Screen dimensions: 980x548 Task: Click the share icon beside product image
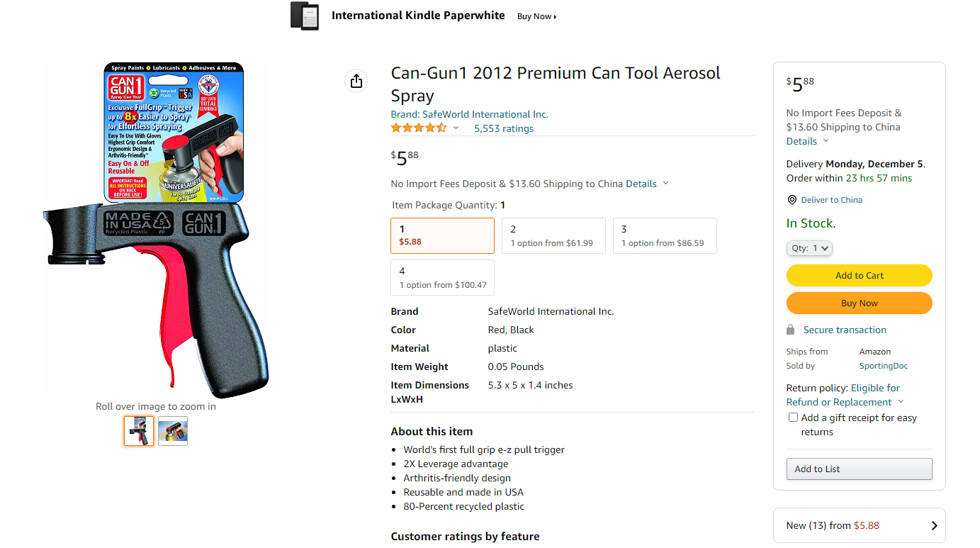point(356,81)
